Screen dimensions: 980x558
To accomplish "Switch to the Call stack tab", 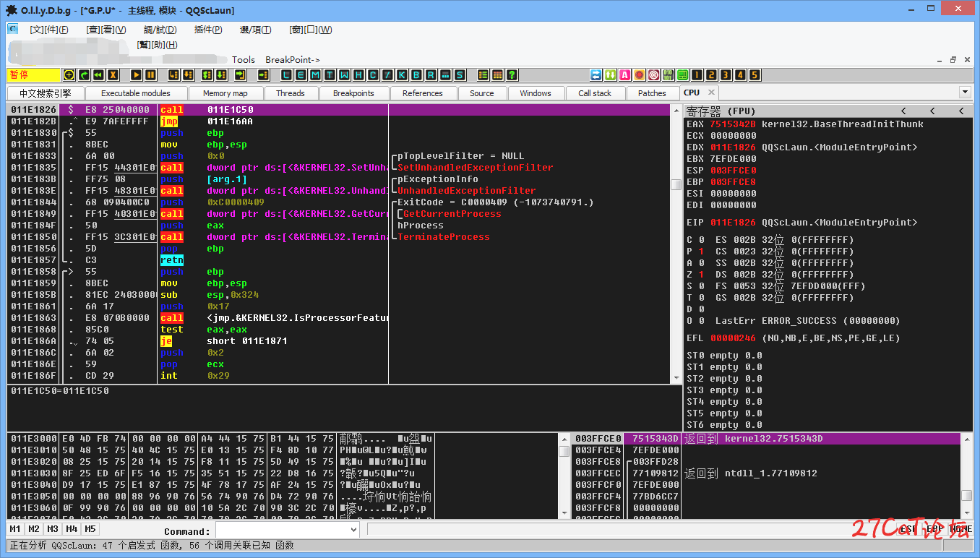I will (x=595, y=93).
